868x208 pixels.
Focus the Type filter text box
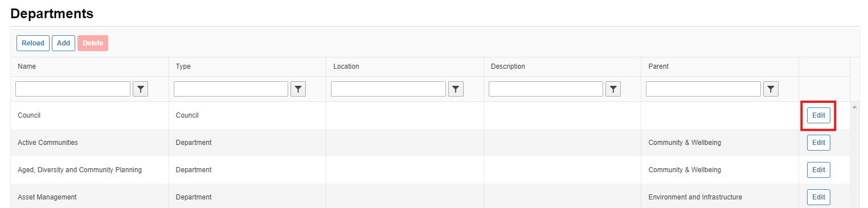[x=231, y=89]
